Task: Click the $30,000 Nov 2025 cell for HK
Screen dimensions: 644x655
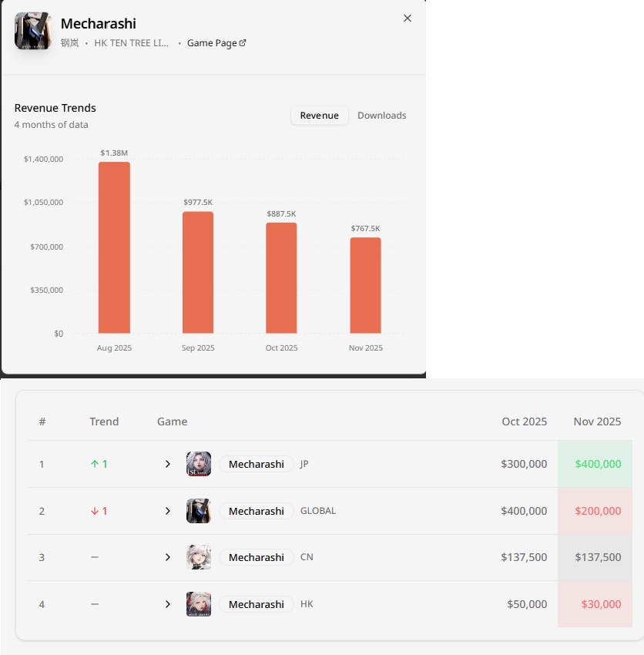Action: pos(595,604)
